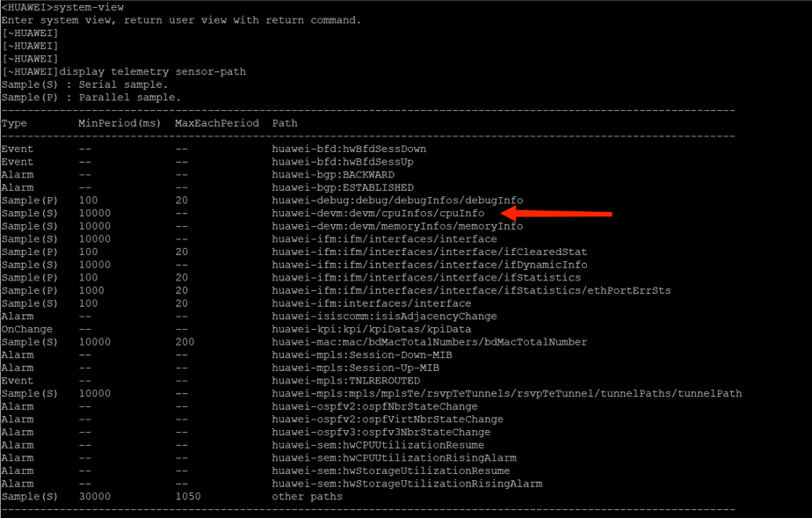Click the "MaxEachPeriod" column header

(x=217, y=123)
